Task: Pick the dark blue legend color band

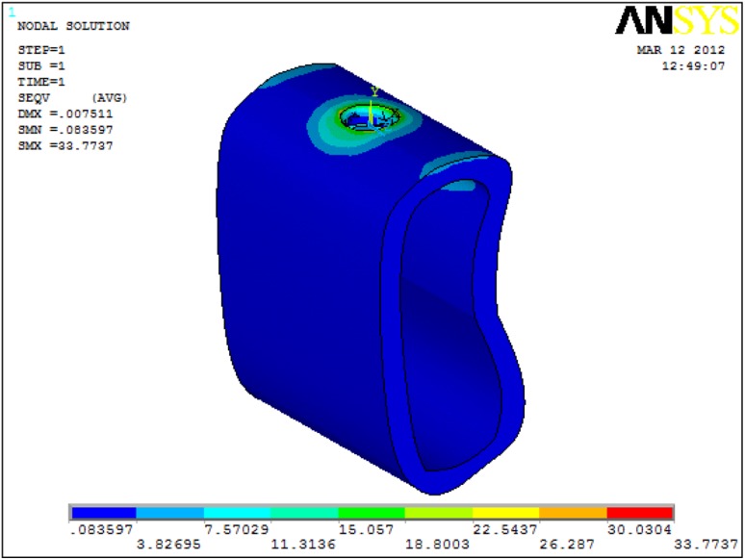Action: 104,512
